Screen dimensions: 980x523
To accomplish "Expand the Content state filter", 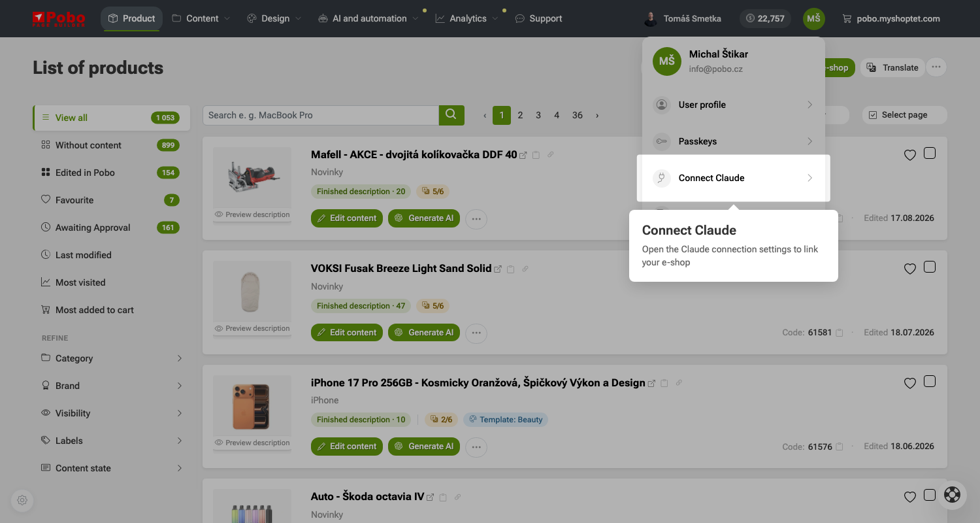I will pos(111,468).
